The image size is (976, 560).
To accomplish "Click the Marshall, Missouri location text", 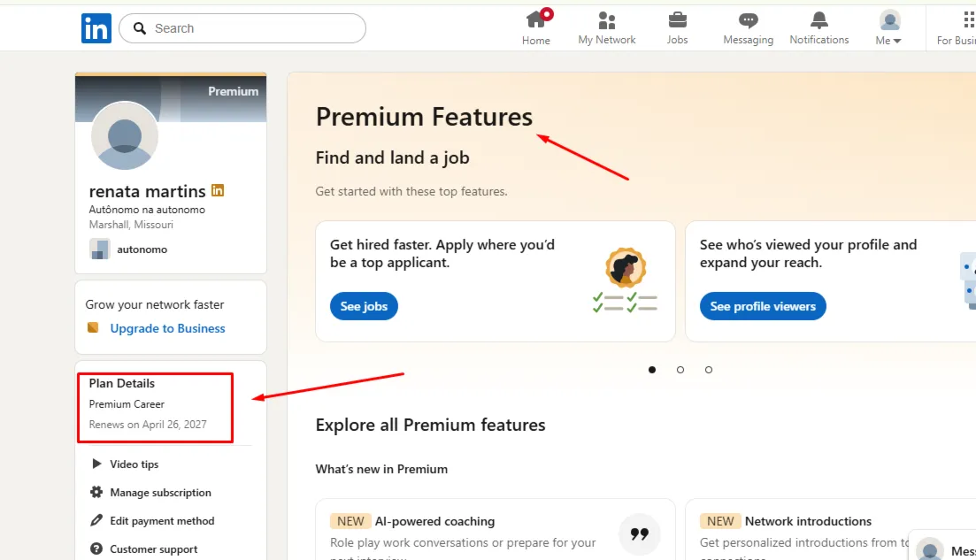I will click(x=131, y=225).
